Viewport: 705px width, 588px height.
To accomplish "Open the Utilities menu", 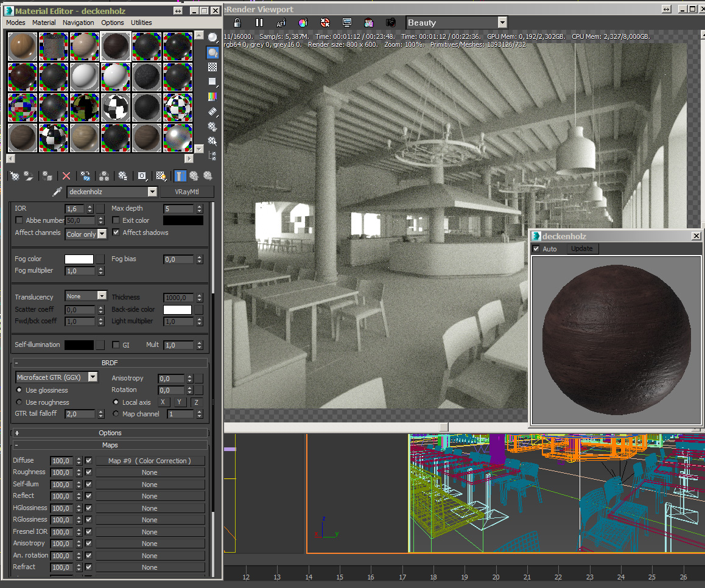I will click(141, 23).
